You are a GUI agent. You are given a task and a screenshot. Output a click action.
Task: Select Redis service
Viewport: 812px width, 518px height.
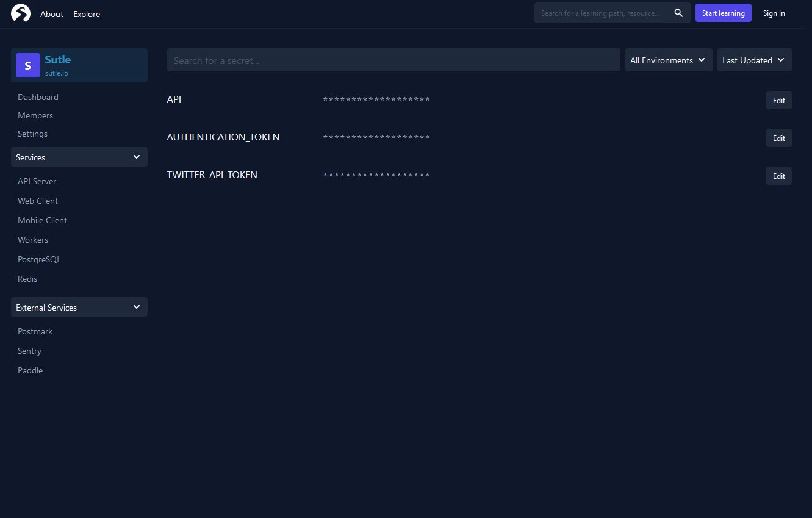click(x=27, y=279)
